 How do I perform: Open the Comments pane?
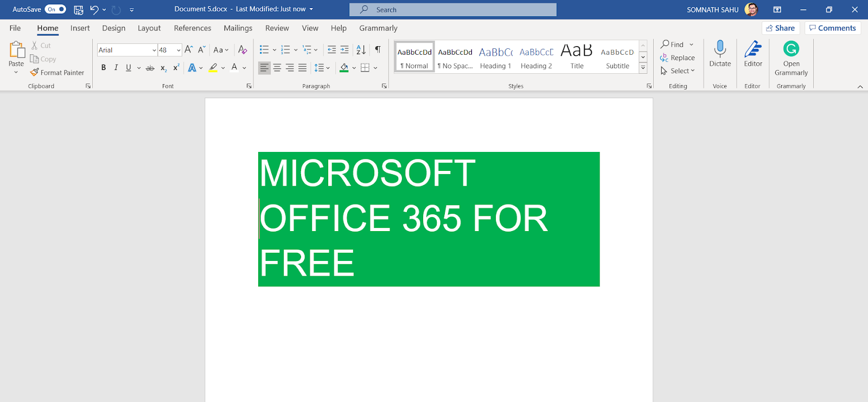coord(833,28)
